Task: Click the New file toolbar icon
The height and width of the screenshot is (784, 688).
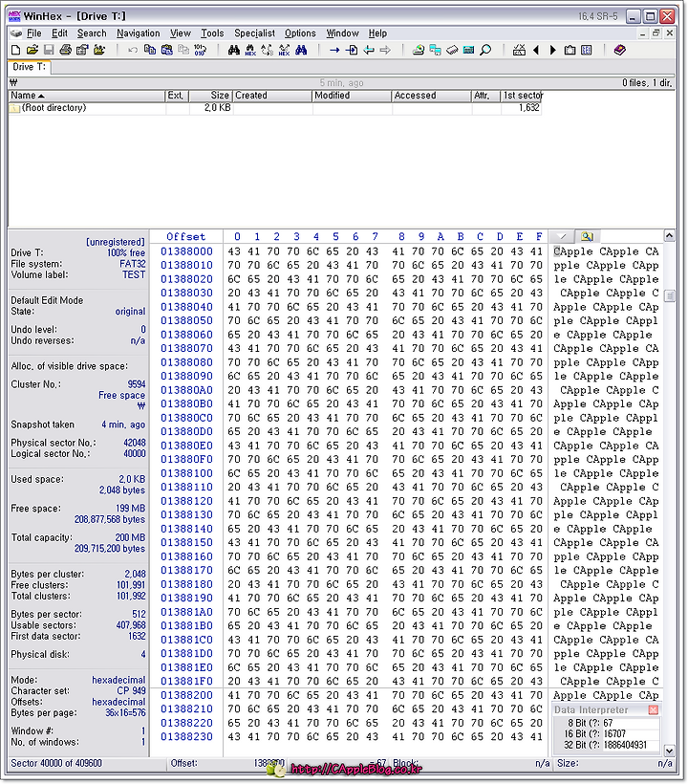Action: tap(16, 50)
